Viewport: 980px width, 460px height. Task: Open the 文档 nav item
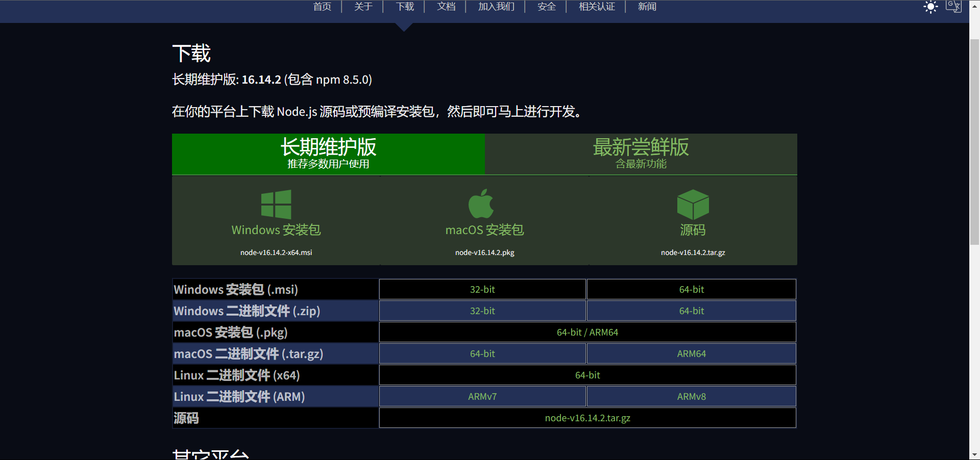446,7
